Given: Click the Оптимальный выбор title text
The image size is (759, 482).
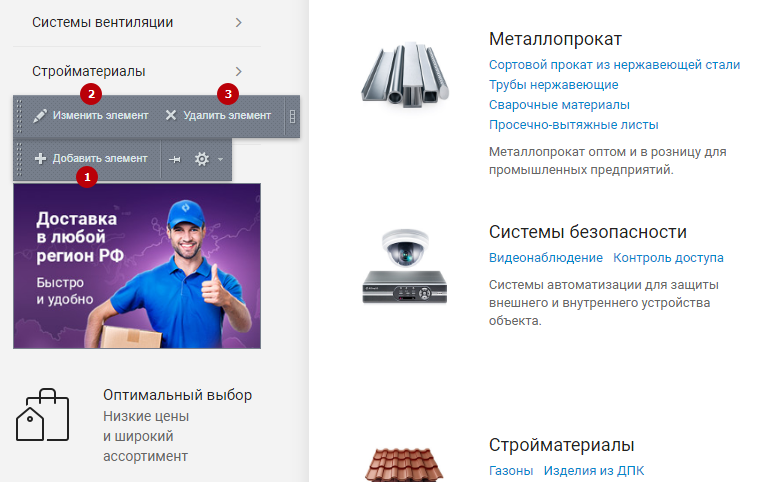Looking at the screenshot, I should coord(177,395).
